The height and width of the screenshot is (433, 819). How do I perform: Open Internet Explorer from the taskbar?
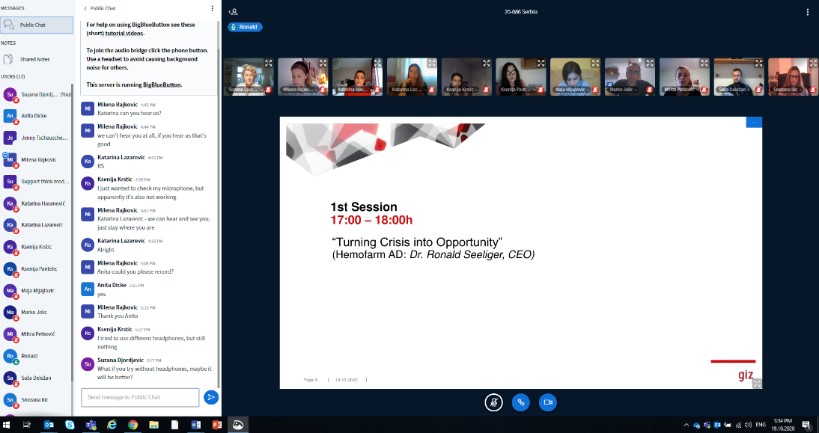coord(112,425)
